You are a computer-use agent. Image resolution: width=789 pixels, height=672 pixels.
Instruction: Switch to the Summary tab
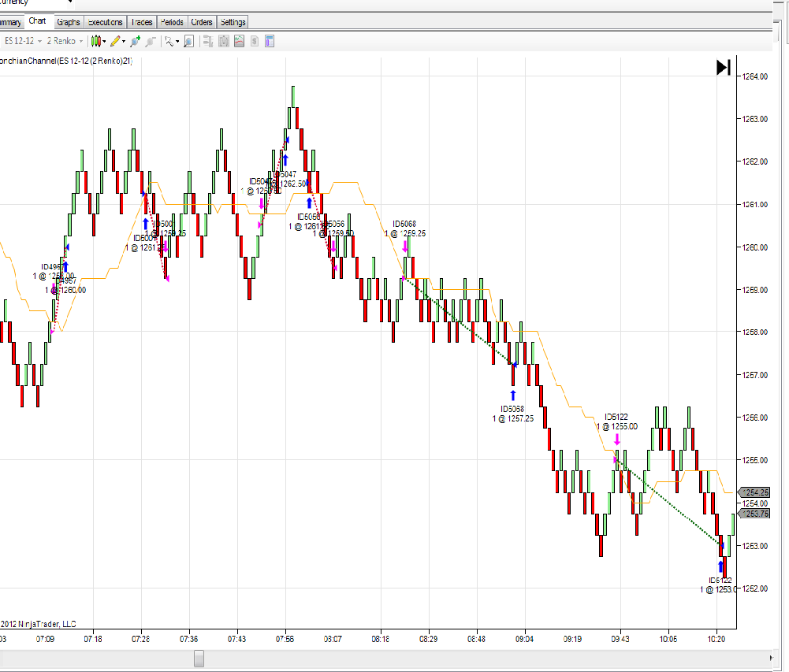point(10,22)
